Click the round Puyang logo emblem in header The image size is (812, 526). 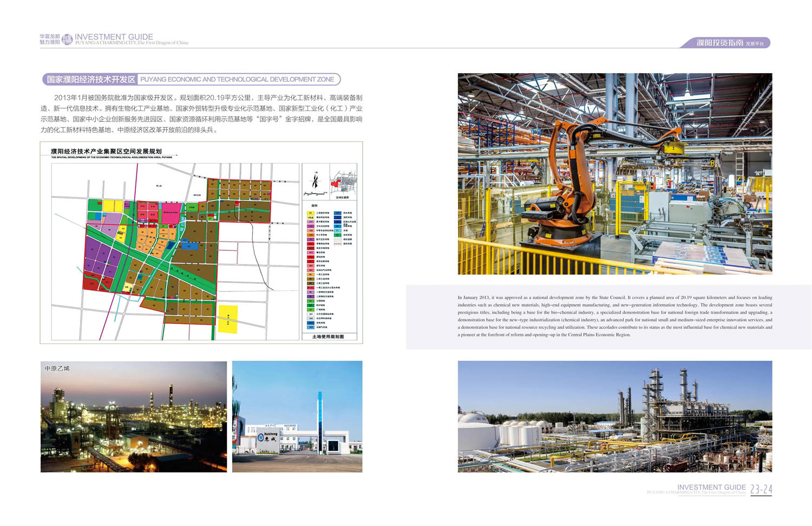[x=67, y=39]
